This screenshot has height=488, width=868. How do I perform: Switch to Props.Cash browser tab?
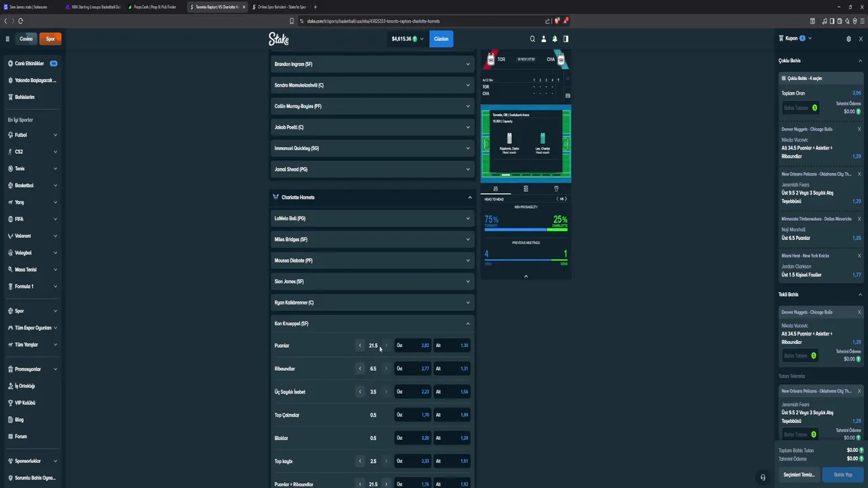coord(155,7)
